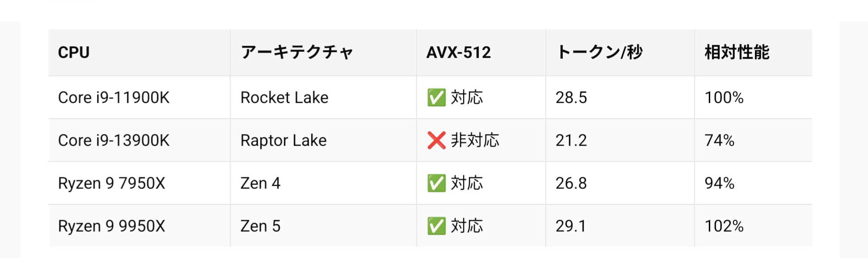The image size is (868, 258).
Task: Select the Zen 5 architecture cell
Action: tap(260, 226)
